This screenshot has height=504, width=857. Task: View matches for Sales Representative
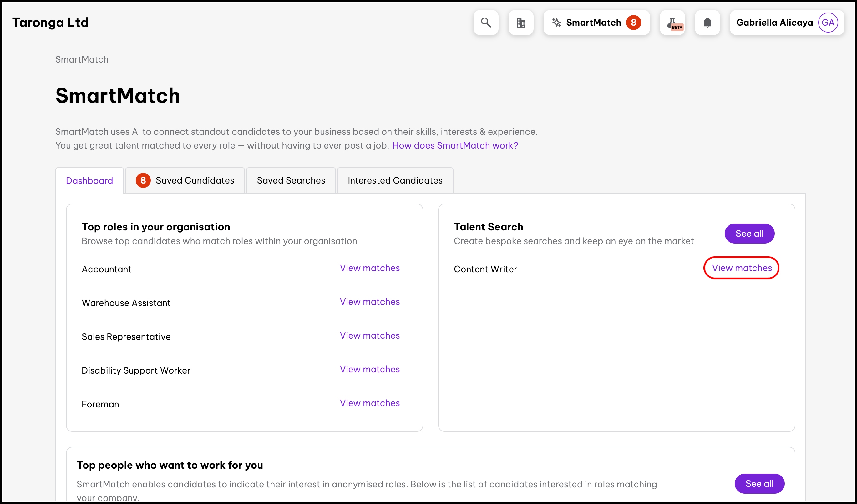pos(370,335)
